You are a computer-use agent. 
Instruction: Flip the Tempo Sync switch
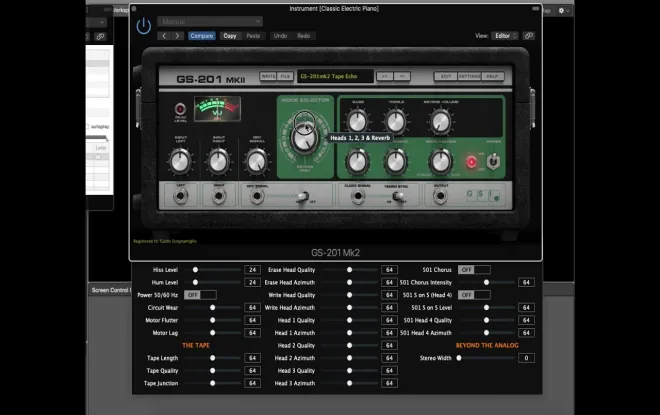(x=397, y=197)
